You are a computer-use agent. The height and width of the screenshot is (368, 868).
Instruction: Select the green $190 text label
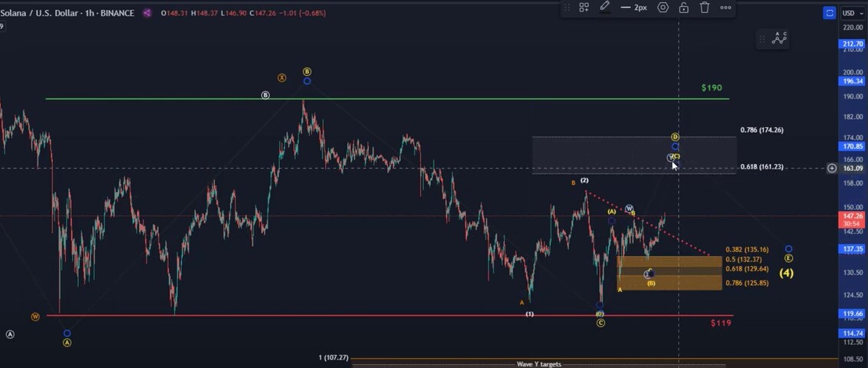click(712, 88)
